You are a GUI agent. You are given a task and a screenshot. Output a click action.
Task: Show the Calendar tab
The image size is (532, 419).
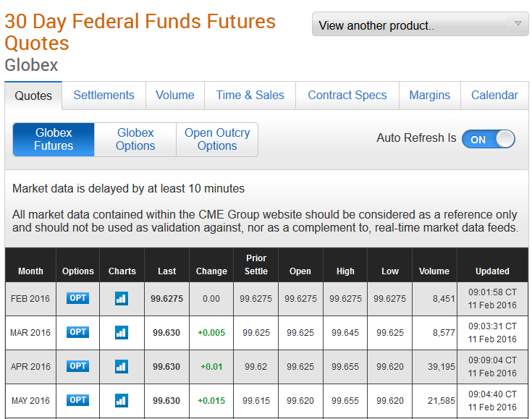coord(494,96)
